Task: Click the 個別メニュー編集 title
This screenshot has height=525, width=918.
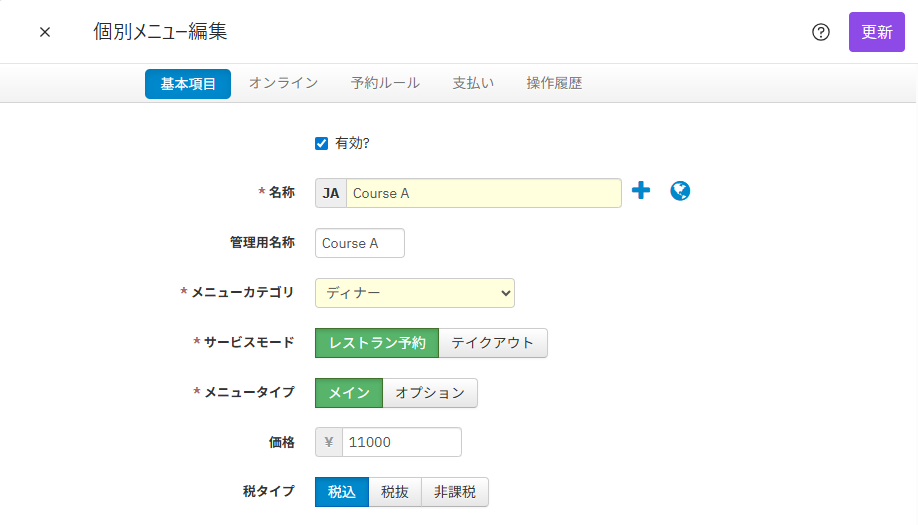Action: pyautogui.click(x=160, y=32)
